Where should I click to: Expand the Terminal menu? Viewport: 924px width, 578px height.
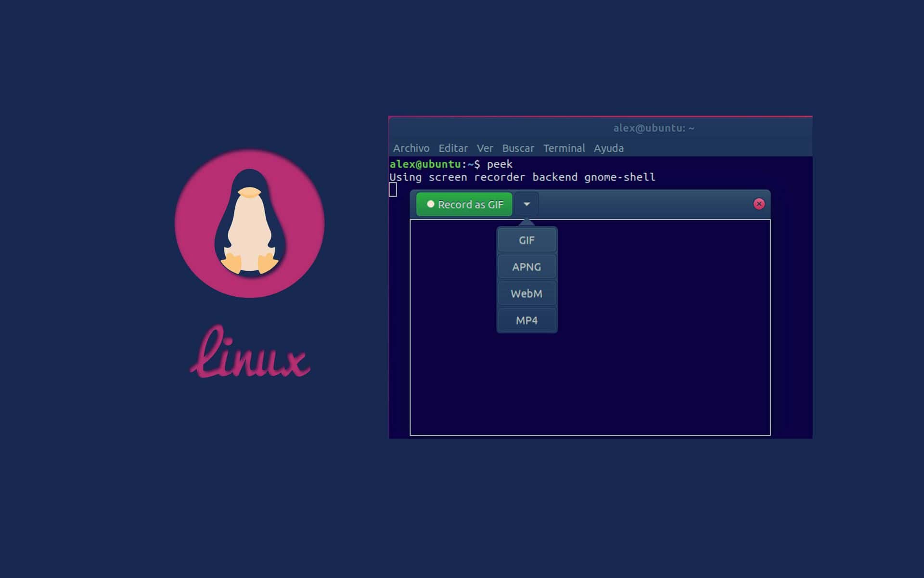(x=564, y=148)
